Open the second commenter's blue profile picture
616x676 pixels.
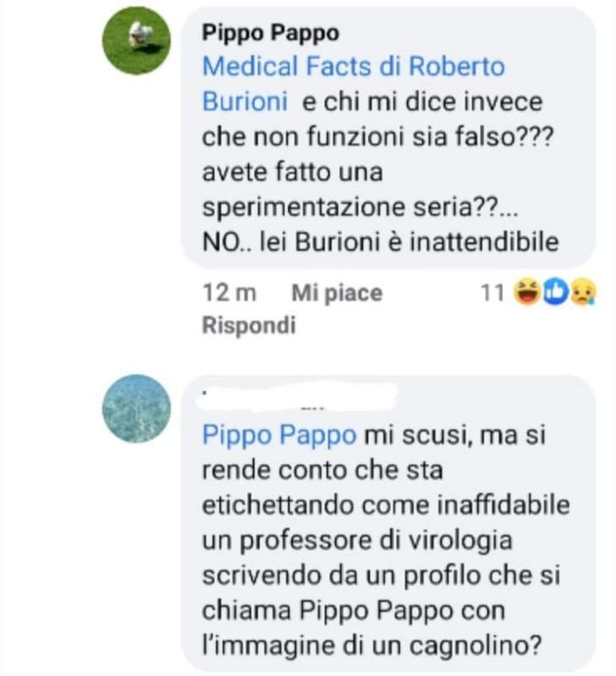pos(136,408)
